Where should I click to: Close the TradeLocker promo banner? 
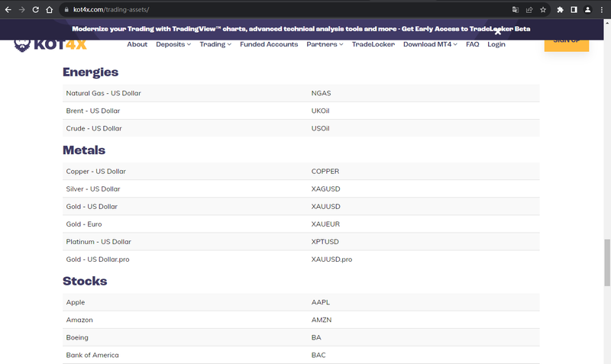point(498,32)
